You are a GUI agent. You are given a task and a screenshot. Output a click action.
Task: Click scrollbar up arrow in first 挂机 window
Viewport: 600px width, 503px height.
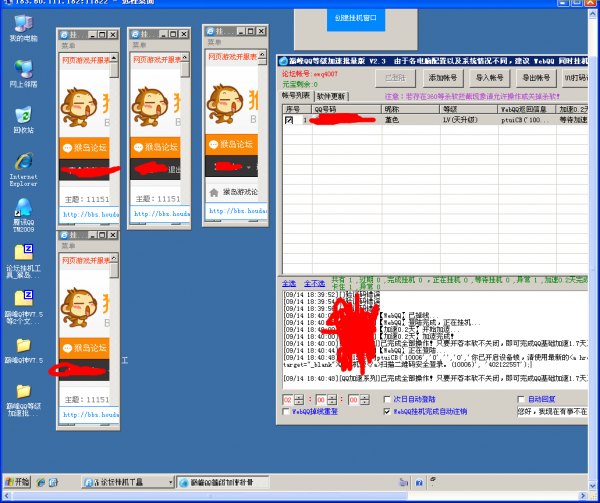pyautogui.click(x=114, y=57)
